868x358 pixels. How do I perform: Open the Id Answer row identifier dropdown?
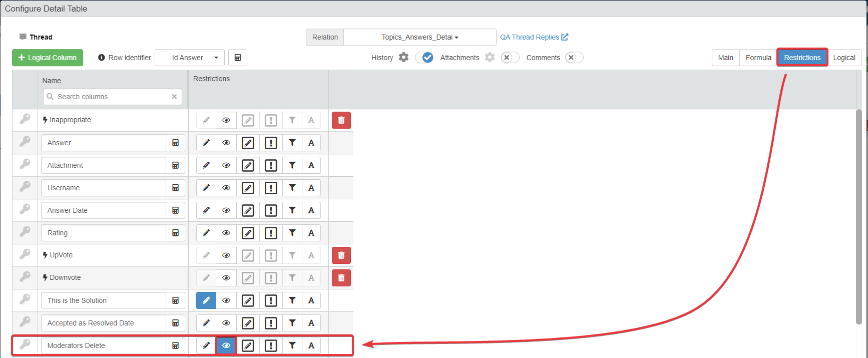190,58
